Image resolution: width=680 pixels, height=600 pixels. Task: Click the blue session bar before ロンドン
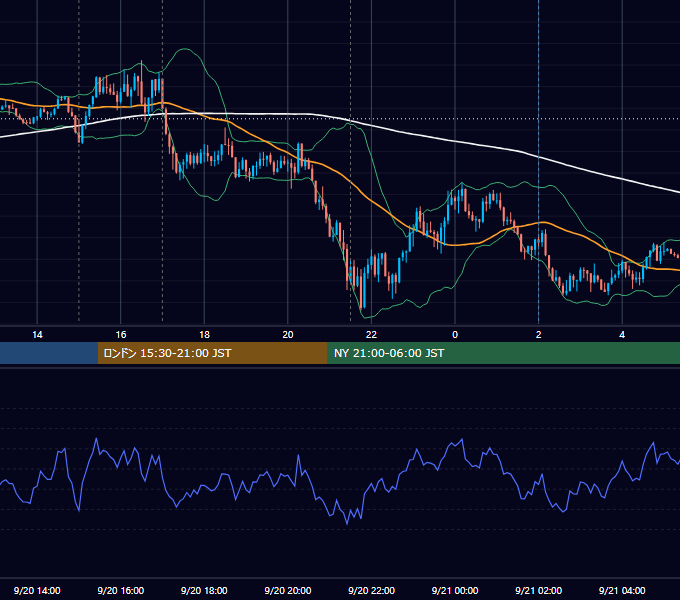pyautogui.click(x=49, y=353)
